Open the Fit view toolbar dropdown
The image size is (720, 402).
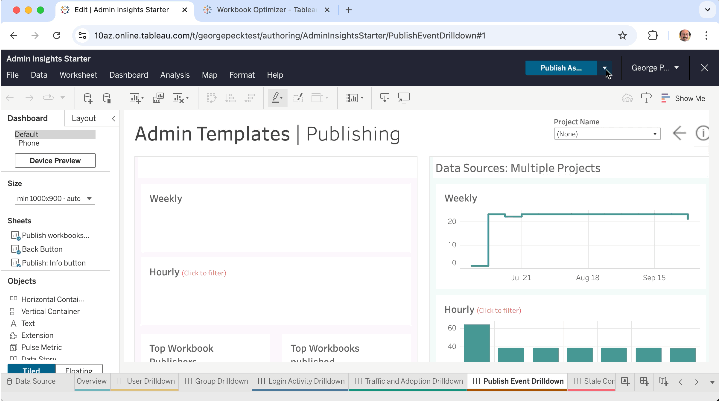pos(354,98)
